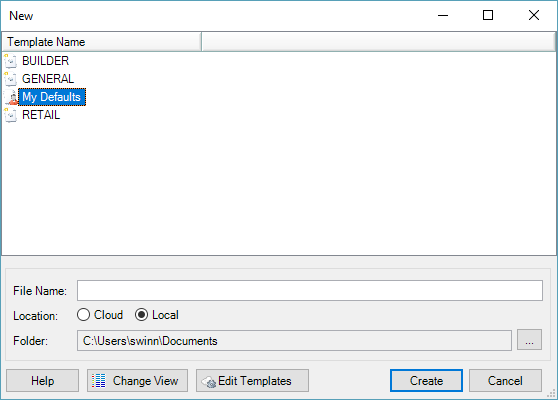Image resolution: width=558 pixels, height=400 pixels.
Task: Sort by the Template Name column header
Action: tap(102, 42)
